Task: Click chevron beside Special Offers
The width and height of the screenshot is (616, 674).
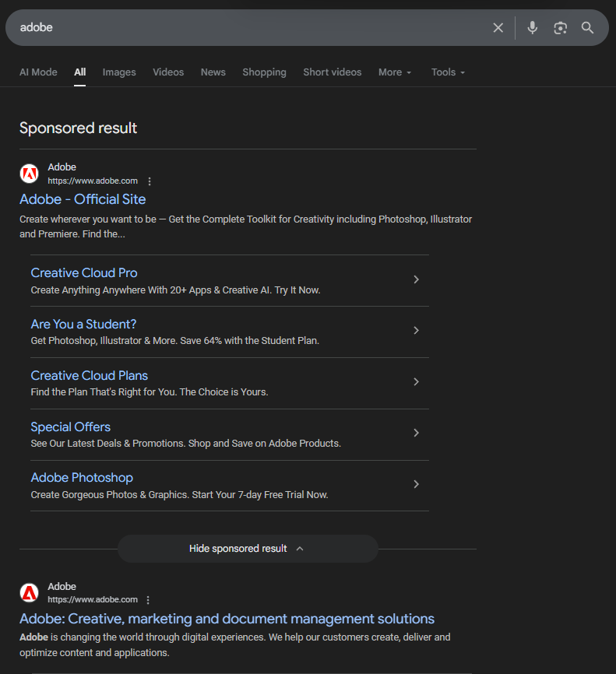Action: click(x=417, y=433)
